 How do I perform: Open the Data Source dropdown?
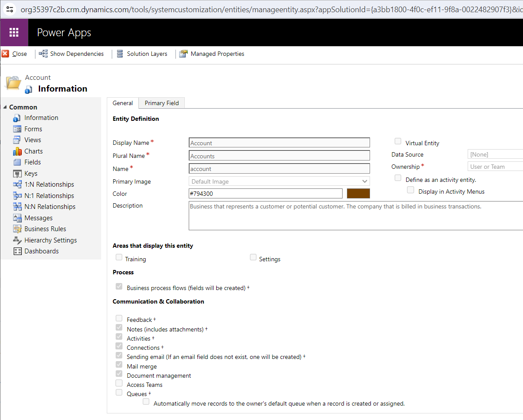(x=495, y=154)
